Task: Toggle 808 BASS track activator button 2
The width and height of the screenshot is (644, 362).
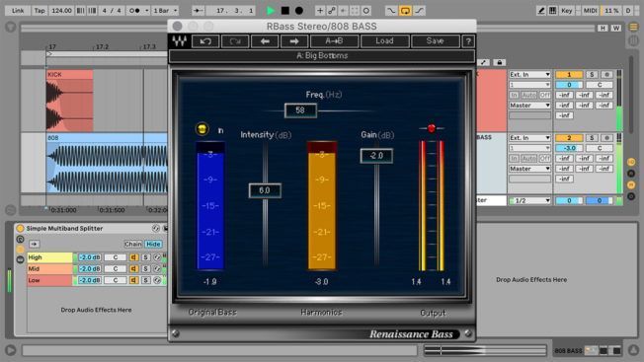Action: pyautogui.click(x=569, y=138)
